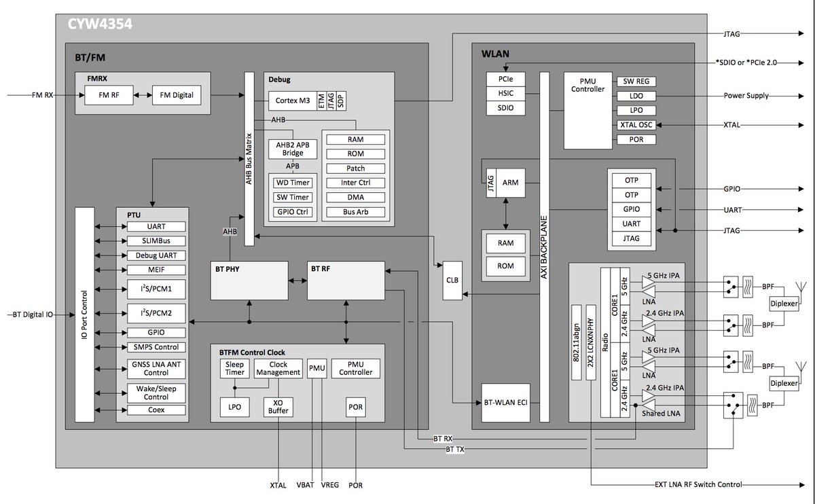Select the XO Buffer block

pyautogui.click(x=278, y=406)
